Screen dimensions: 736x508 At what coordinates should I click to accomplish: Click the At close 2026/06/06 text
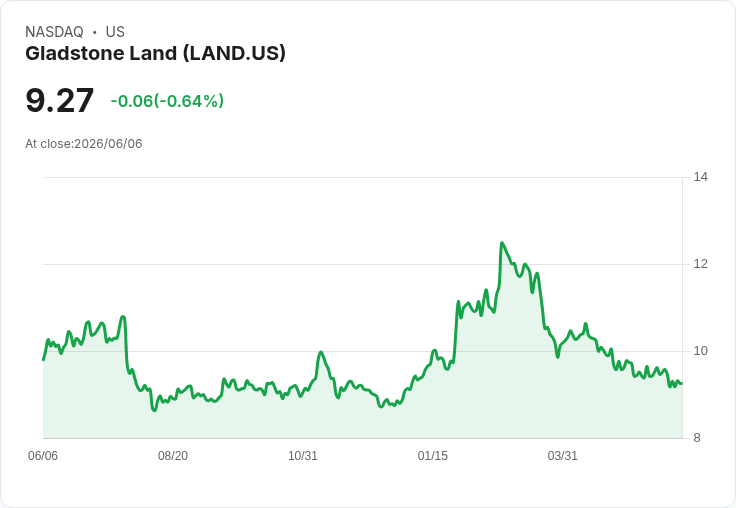point(84,144)
